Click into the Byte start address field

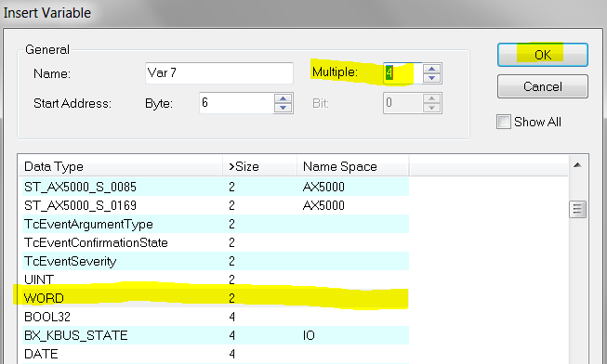point(236,103)
